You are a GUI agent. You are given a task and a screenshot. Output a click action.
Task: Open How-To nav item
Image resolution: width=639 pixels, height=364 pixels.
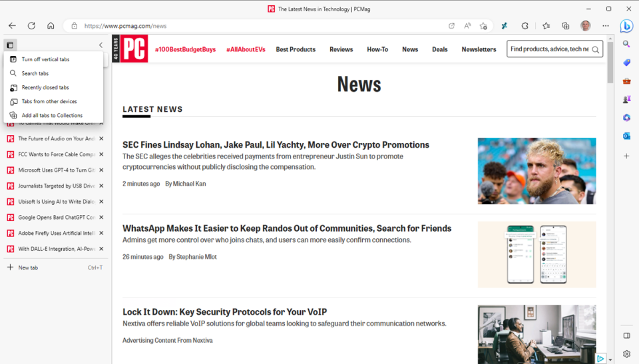(x=377, y=49)
